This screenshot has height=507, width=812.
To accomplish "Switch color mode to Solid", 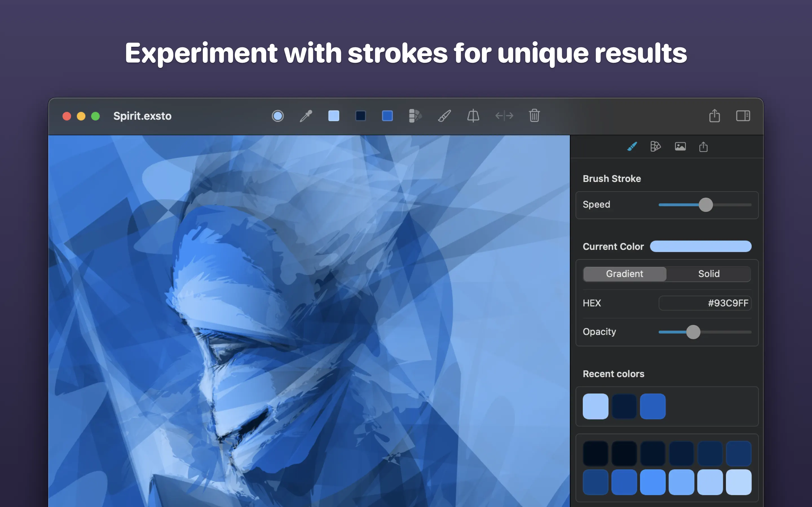I will [709, 274].
